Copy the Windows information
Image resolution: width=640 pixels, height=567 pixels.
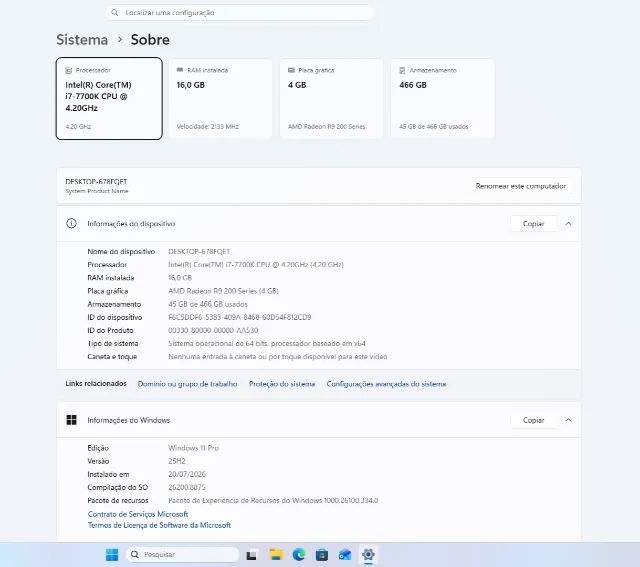click(x=533, y=420)
